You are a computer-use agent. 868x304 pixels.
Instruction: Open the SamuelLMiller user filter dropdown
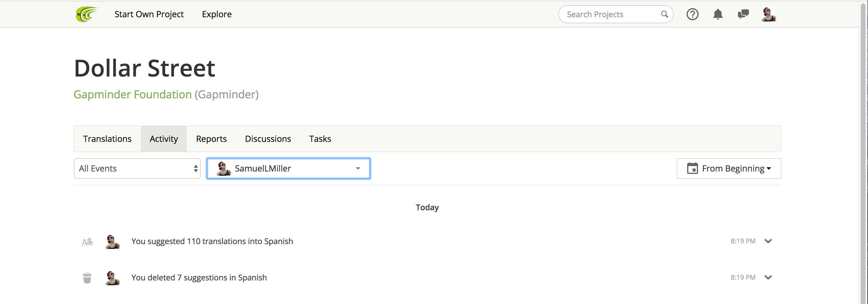[x=289, y=168]
